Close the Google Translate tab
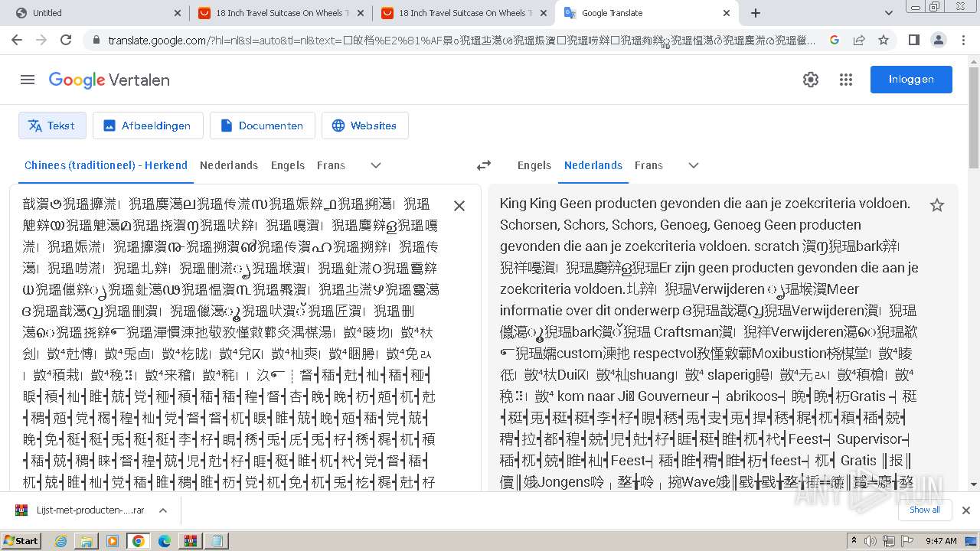980x551 pixels. [727, 13]
